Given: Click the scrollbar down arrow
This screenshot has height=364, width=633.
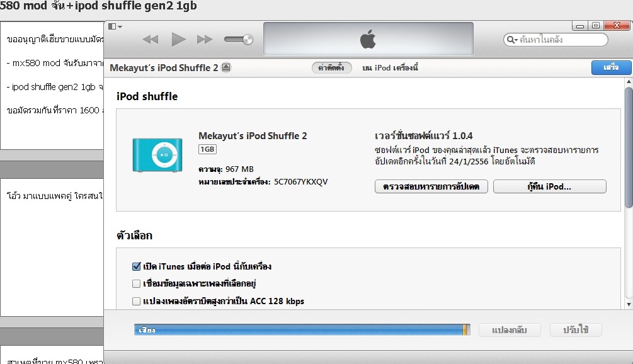Looking at the screenshot, I should pyautogui.click(x=628, y=304).
